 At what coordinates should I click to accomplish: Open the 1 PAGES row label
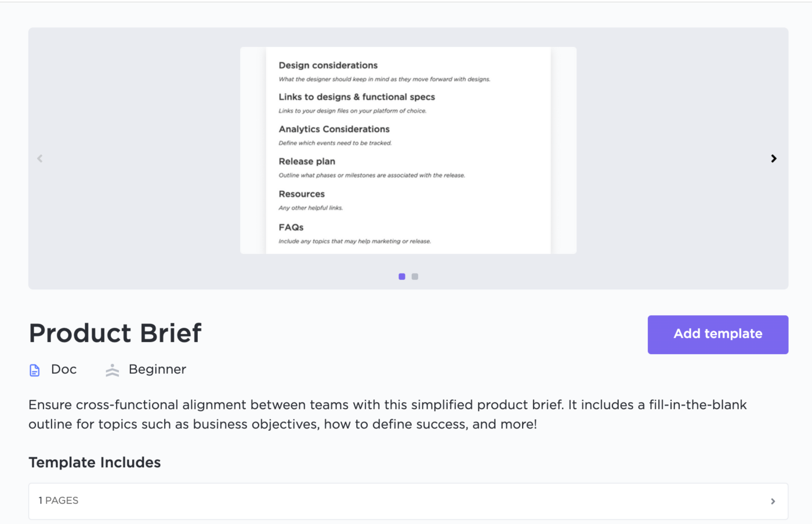point(59,501)
